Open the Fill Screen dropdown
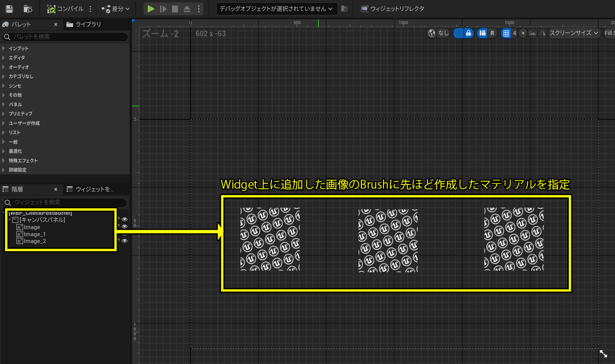The image size is (615, 364). pos(609,33)
